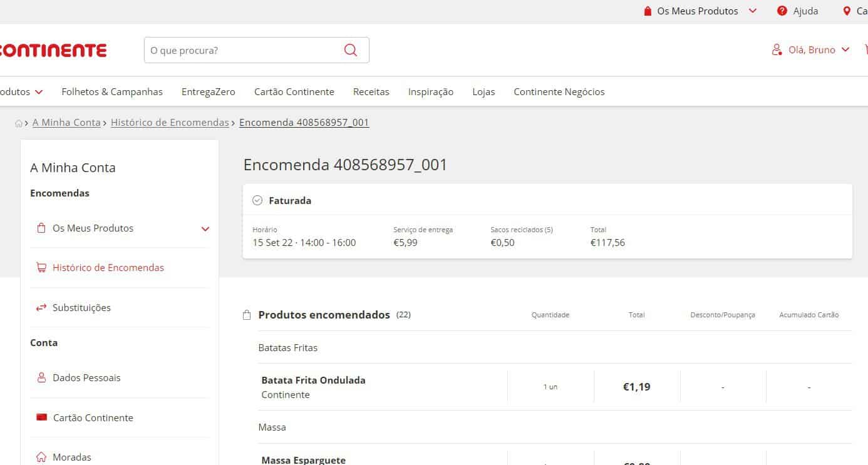Open Lojas menu item
The width and height of the screenshot is (868, 465).
pos(483,92)
